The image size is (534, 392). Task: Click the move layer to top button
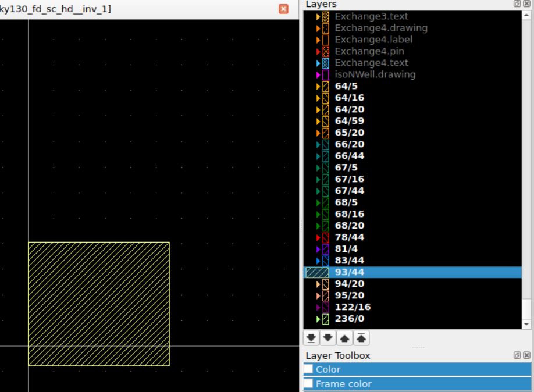tap(361, 338)
